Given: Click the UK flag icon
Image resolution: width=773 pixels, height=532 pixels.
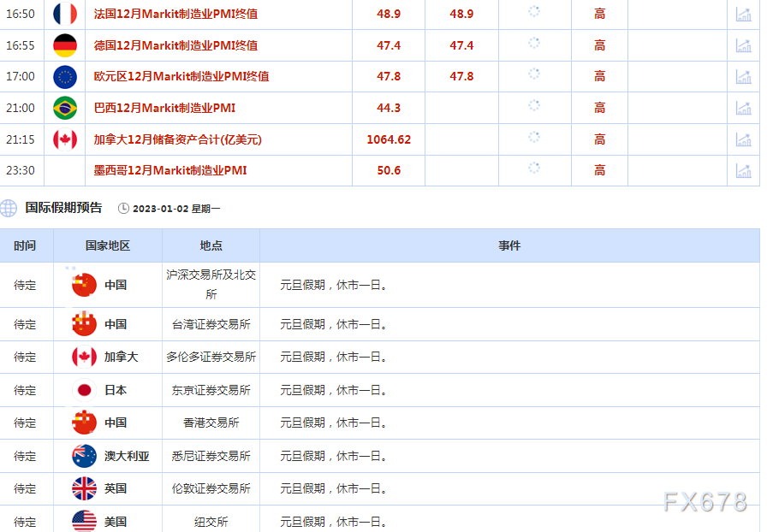Looking at the screenshot, I should point(84,488).
